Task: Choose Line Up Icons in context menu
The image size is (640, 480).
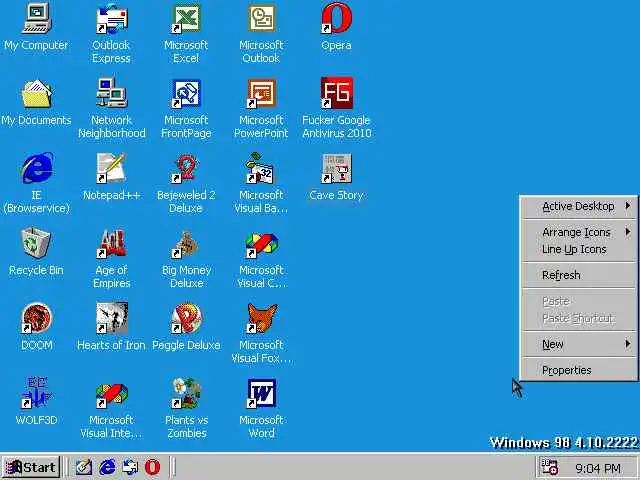Action: point(580,249)
